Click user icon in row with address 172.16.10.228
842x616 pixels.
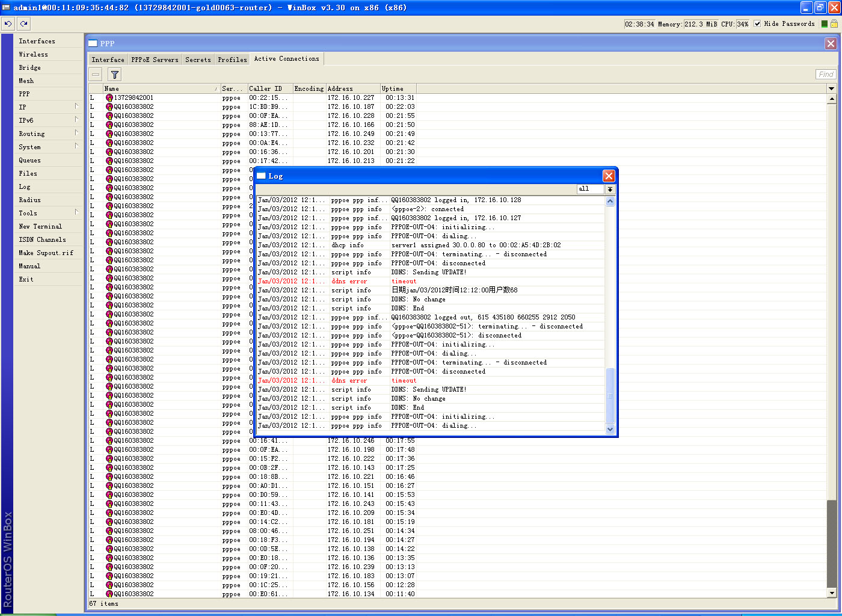click(x=109, y=115)
